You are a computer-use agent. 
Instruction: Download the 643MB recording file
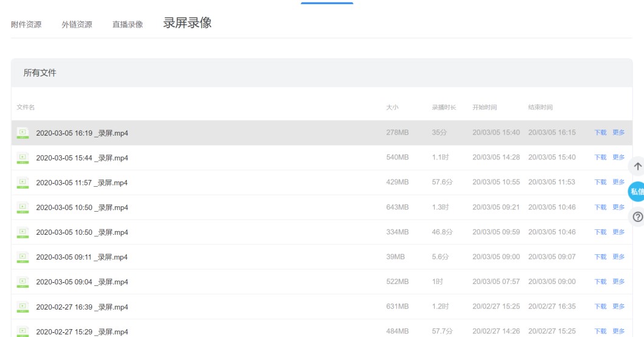click(600, 207)
